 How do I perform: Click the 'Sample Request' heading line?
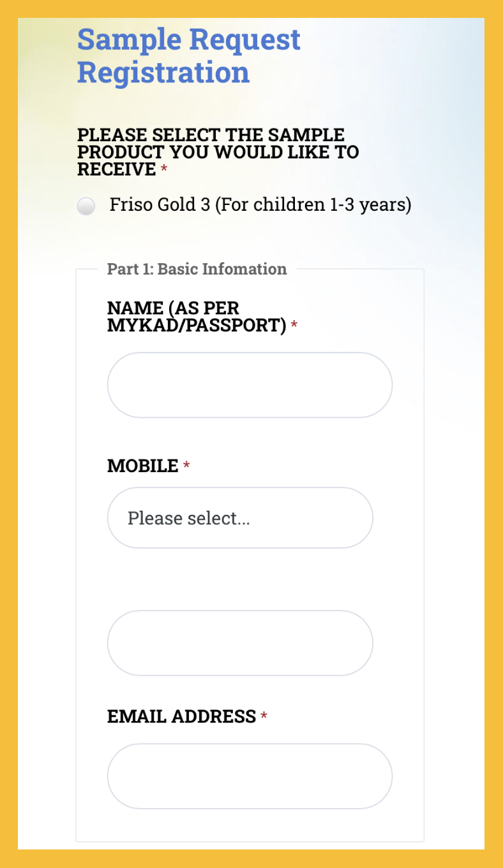coord(188,40)
